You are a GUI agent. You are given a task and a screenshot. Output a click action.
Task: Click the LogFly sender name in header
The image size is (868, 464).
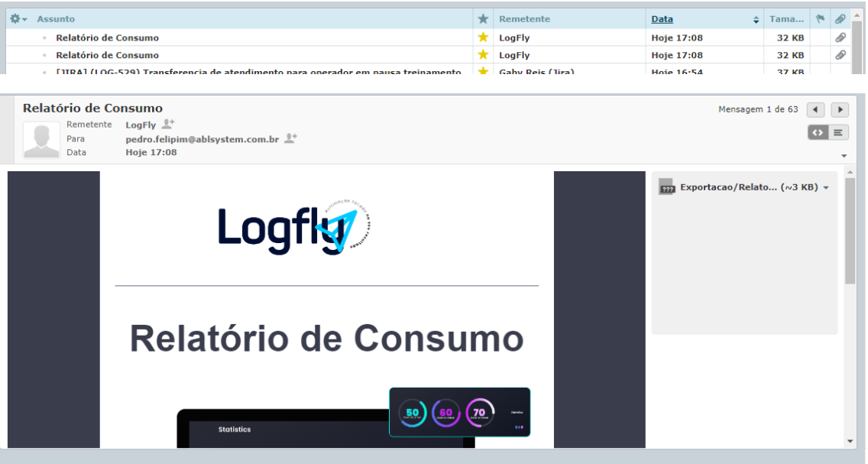[x=141, y=125]
